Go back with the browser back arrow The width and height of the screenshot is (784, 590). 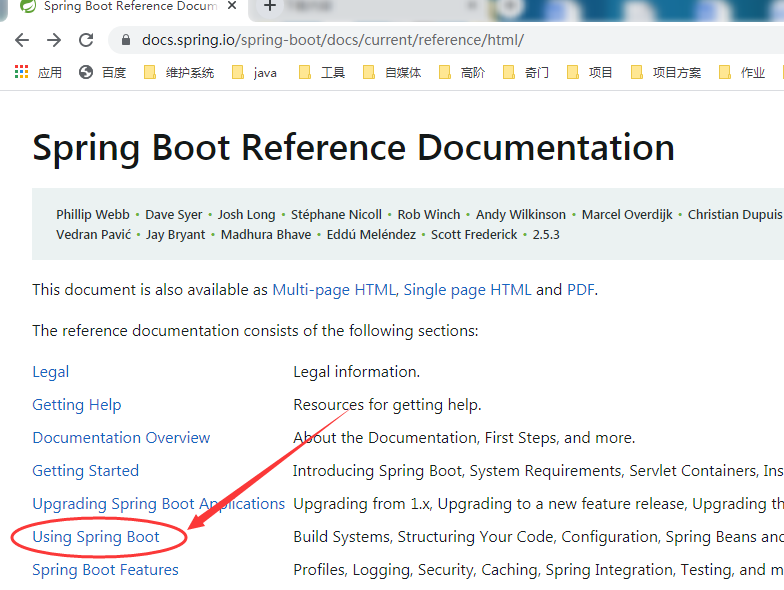22,40
